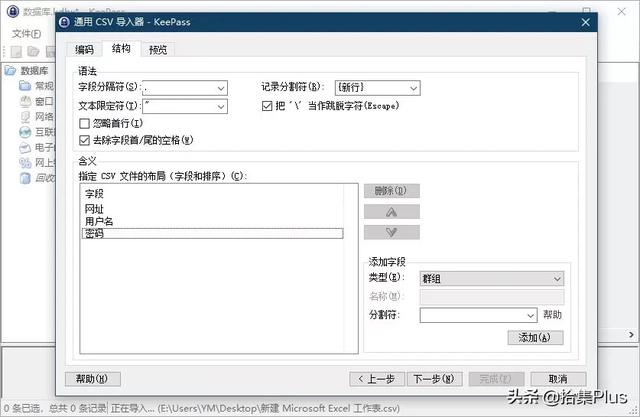Select the 常规 group in tree
The image size is (640, 417).
(x=37, y=86)
